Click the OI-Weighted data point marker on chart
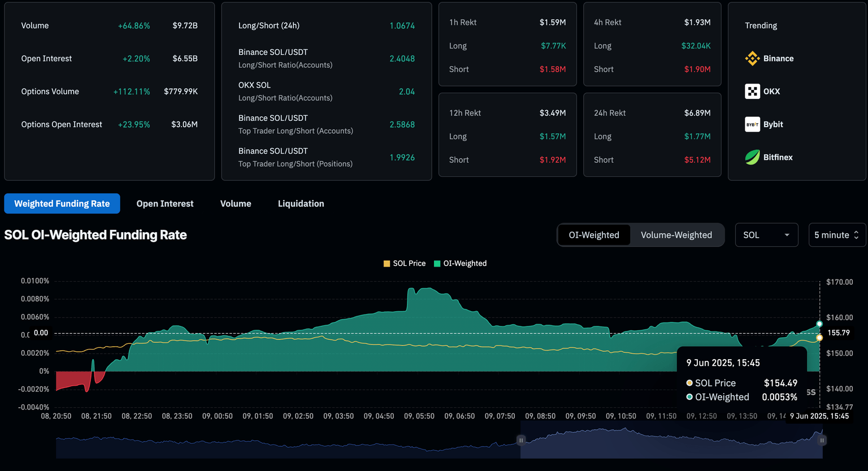 [x=819, y=324]
